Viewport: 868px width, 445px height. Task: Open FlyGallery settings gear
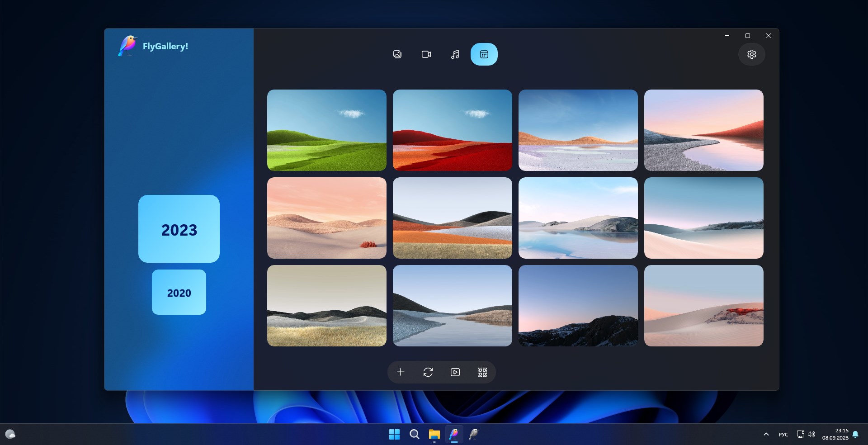tap(751, 54)
